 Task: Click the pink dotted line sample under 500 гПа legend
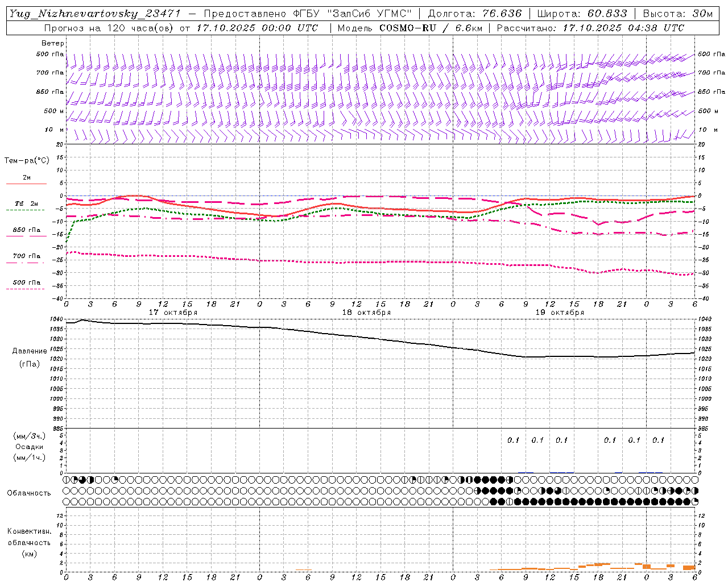[x=26, y=289]
